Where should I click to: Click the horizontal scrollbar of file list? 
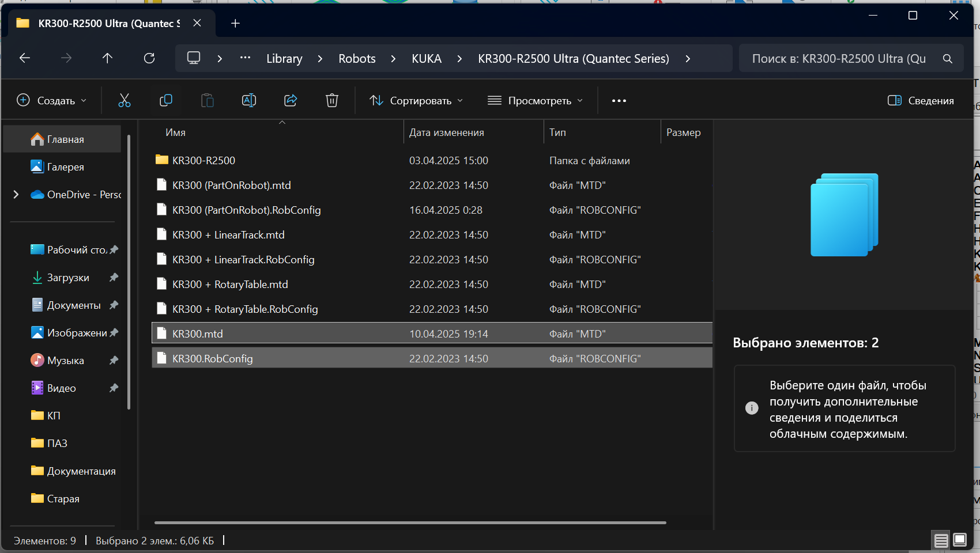410,522
